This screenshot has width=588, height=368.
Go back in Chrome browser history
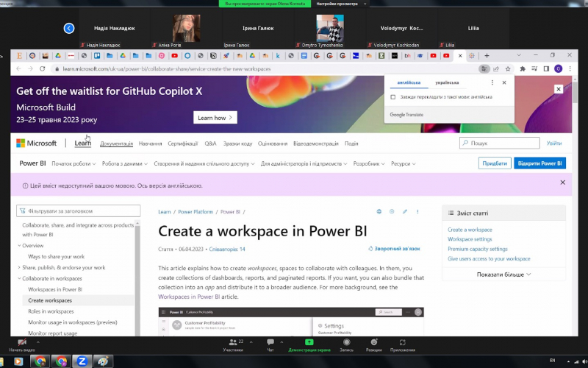19,68
